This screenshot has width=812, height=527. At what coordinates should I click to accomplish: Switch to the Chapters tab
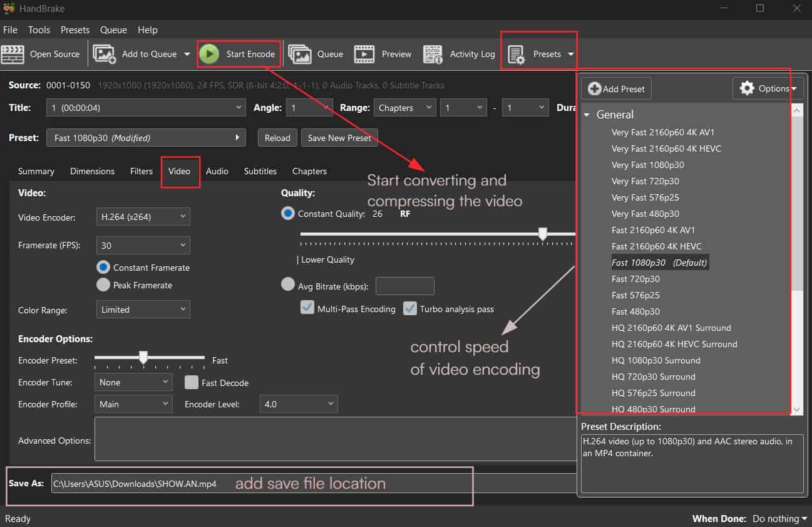[309, 171]
